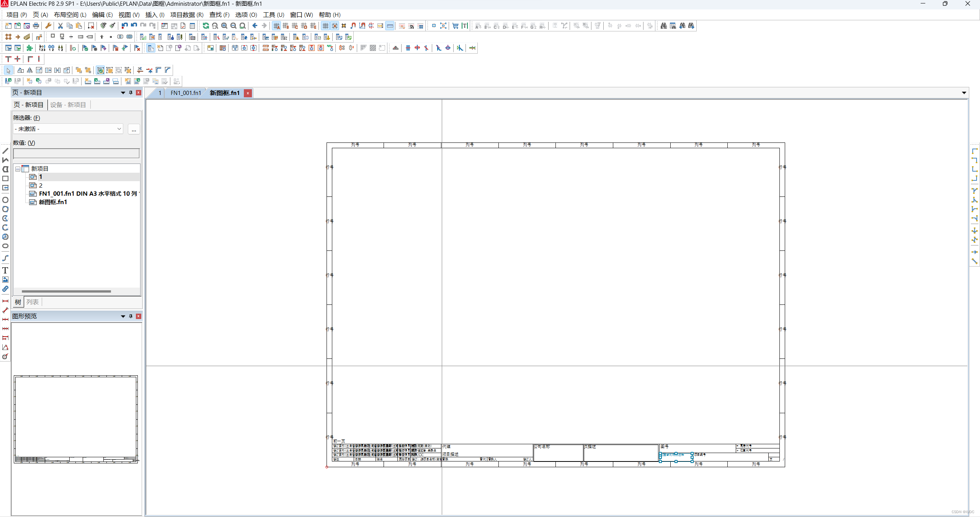Click the filter ellipsis button
The height and width of the screenshot is (517, 980).
[x=134, y=129]
